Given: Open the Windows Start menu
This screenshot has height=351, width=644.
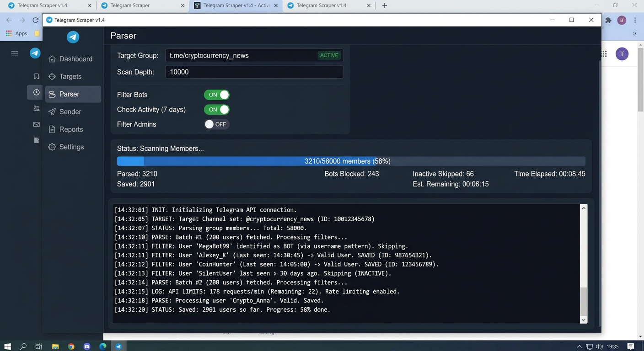Looking at the screenshot, I should tap(8, 346).
